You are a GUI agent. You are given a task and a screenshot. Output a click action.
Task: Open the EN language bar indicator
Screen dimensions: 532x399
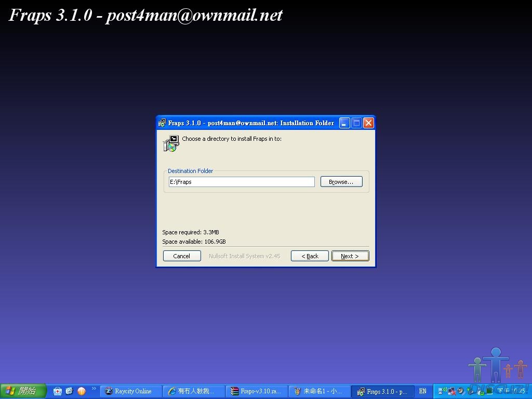click(423, 391)
